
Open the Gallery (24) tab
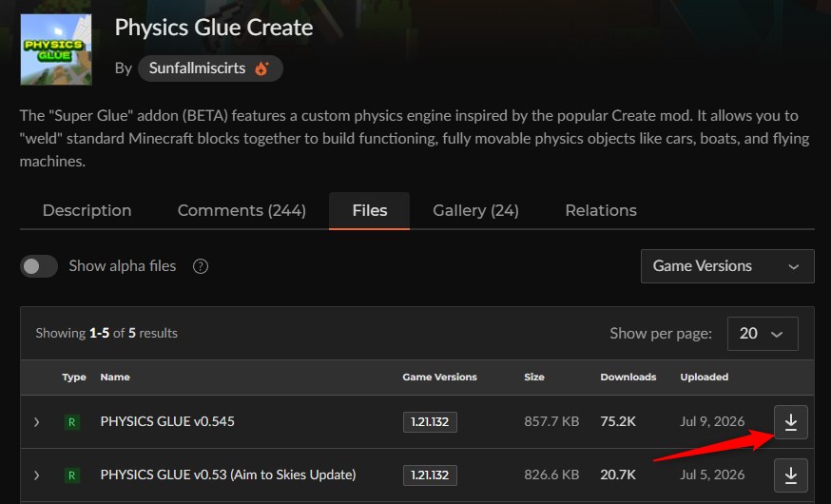[476, 210]
